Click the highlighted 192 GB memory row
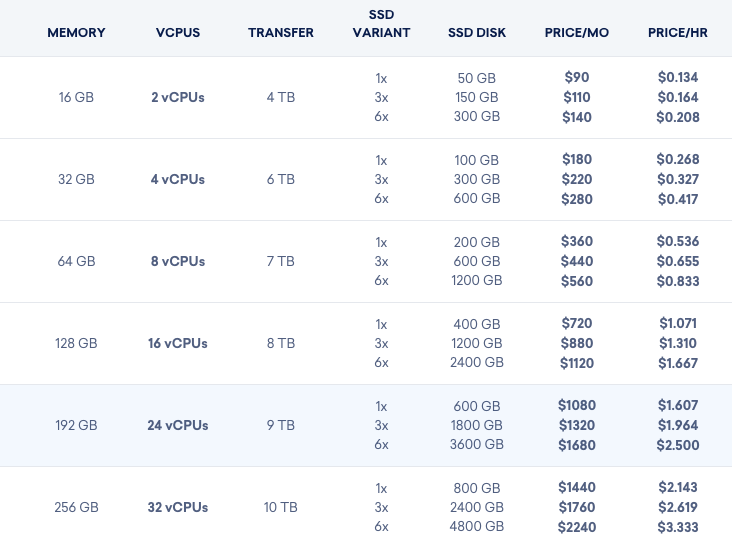 [x=366, y=425]
